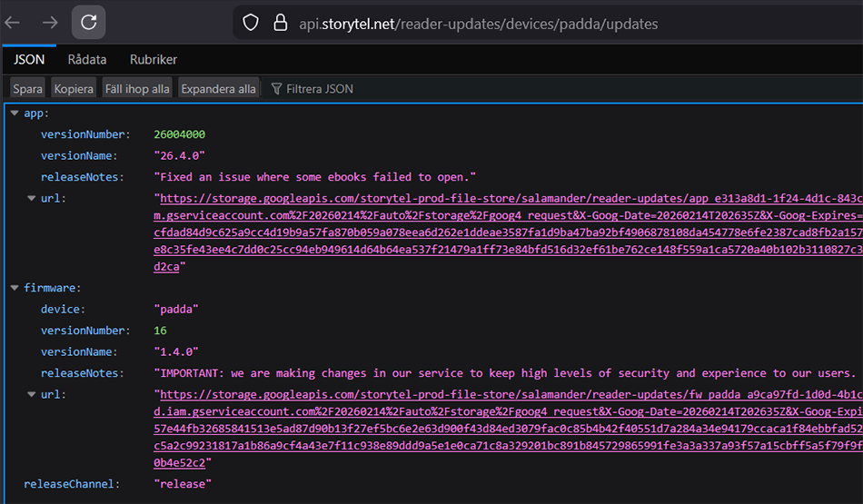
Task: Switch to the Rådata tab
Action: click(x=87, y=60)
